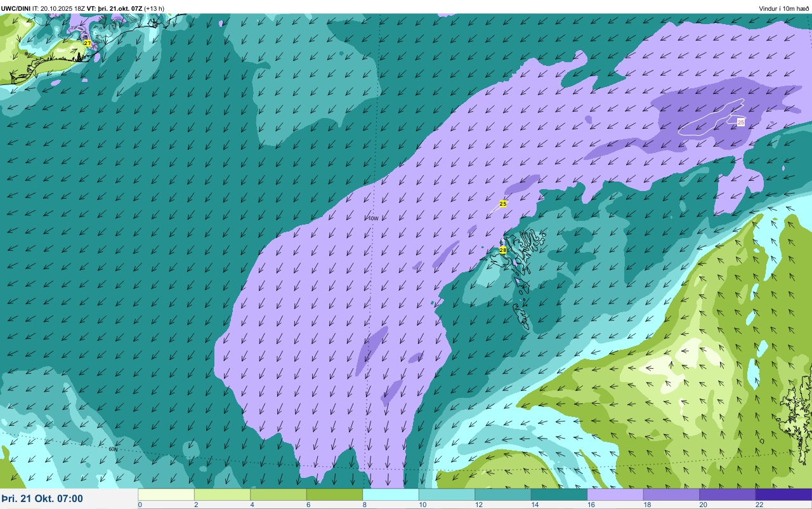Select the 16–18 m/s light purple legend swatch
812x509 pixels.
tap(615, 494)
